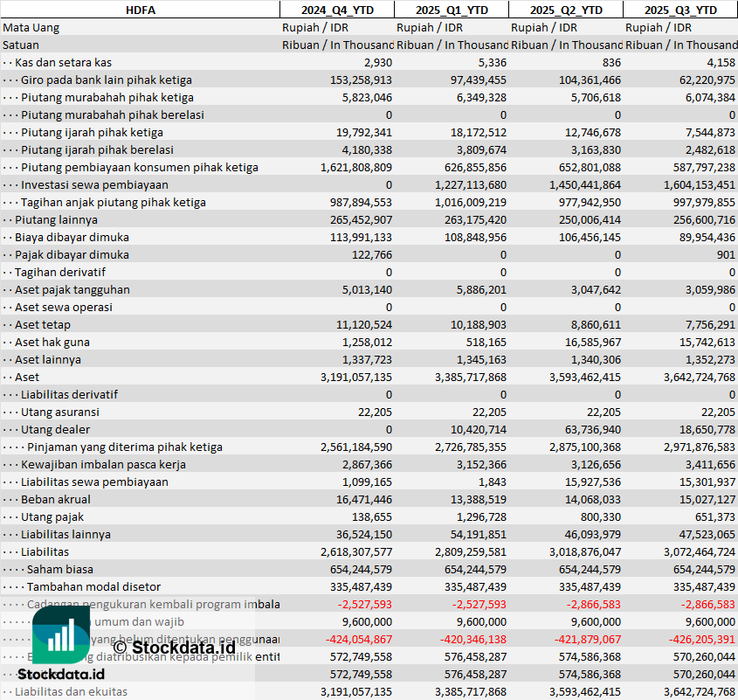
Task: Select the 2025_Q2_YTD column header
Action: click(x=565, y=10)
